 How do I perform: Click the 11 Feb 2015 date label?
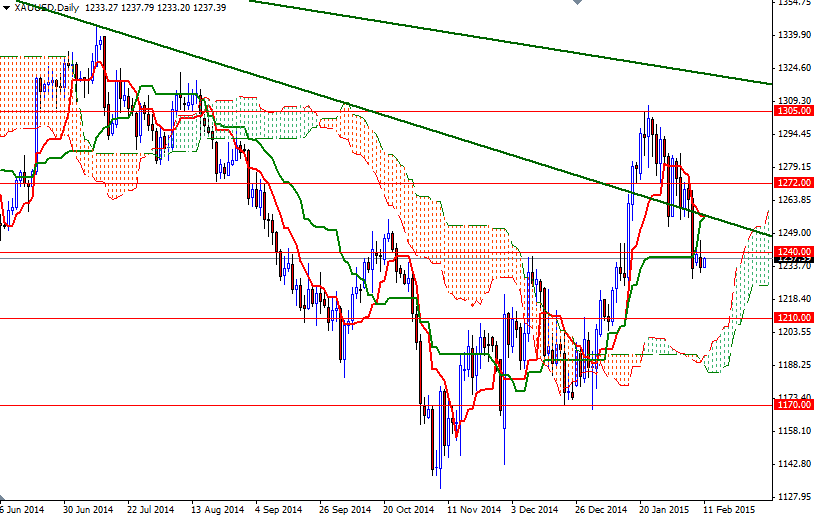point(727,508)
